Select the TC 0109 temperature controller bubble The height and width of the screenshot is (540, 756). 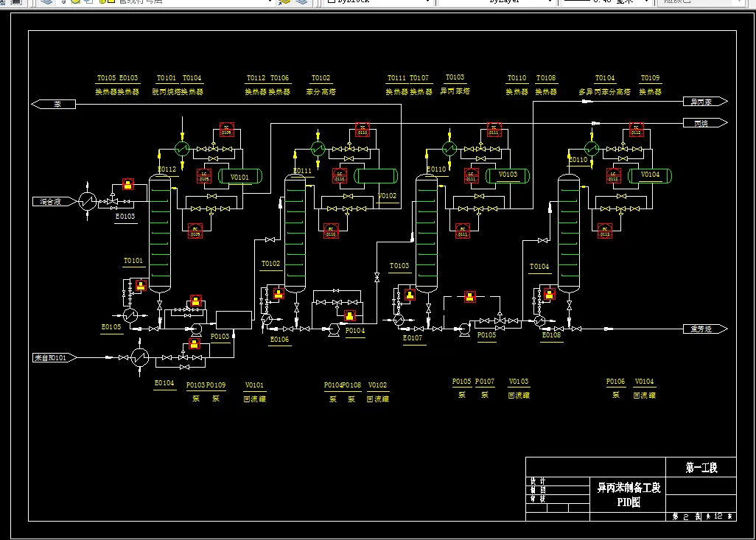point(226,129)
